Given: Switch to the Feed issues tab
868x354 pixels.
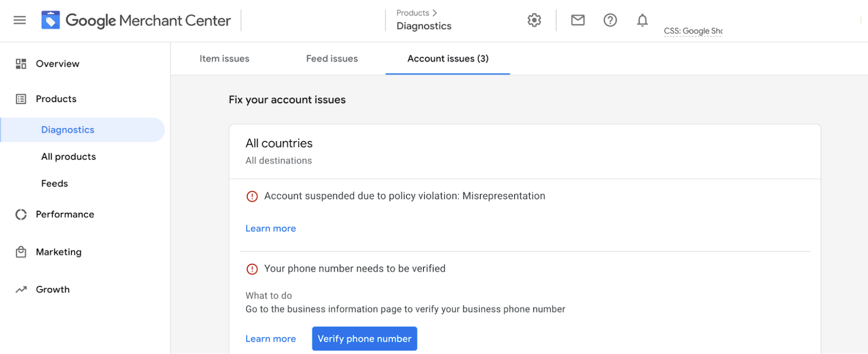Looking at the screenshot, I should click(x=332, y=59).
